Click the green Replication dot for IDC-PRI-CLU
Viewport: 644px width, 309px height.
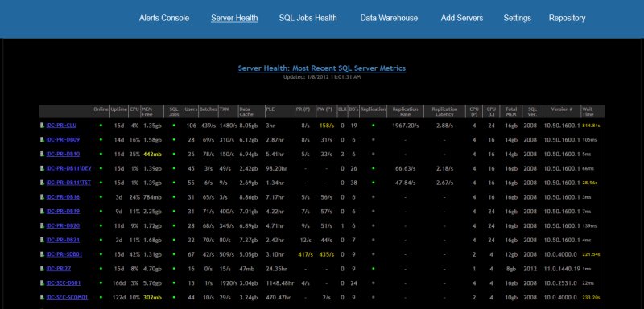click(373, 126)
